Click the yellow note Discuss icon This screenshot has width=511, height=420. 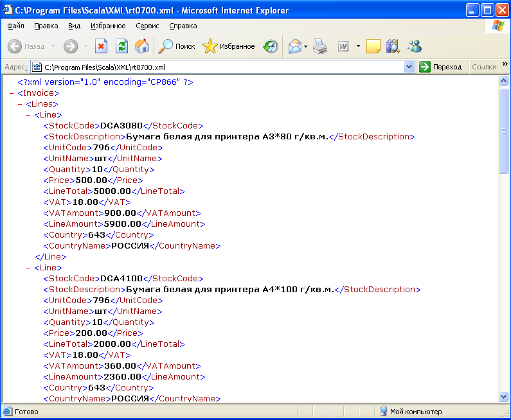(373, 46)
